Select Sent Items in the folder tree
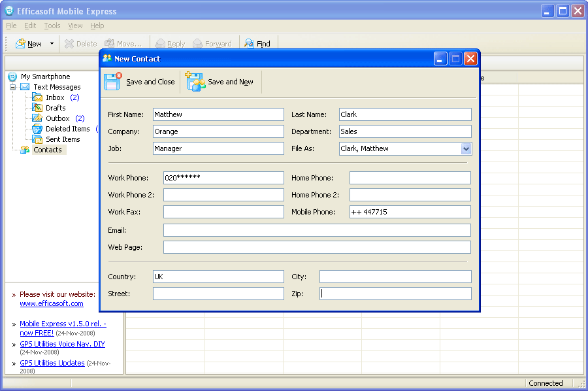The height and width of the screenshot is (391, 588). point(63,139)
